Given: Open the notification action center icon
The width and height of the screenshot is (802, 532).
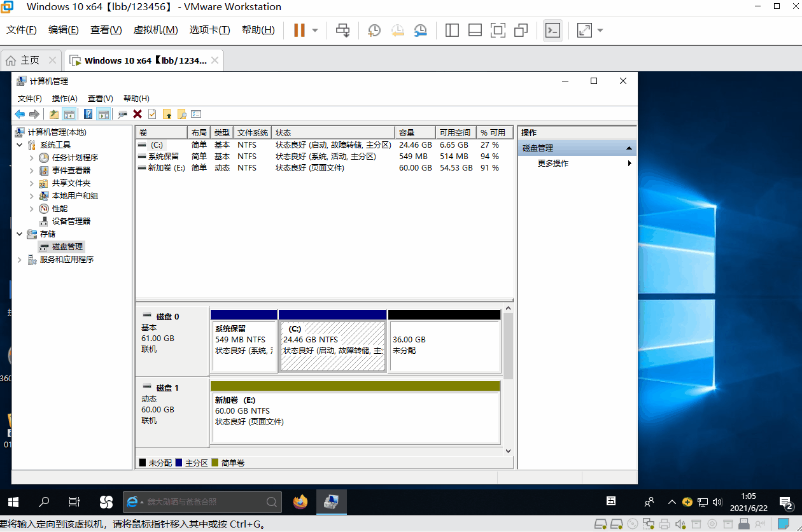Looking at the screenshot, I should pyautogui.click(x=787, y=502).
